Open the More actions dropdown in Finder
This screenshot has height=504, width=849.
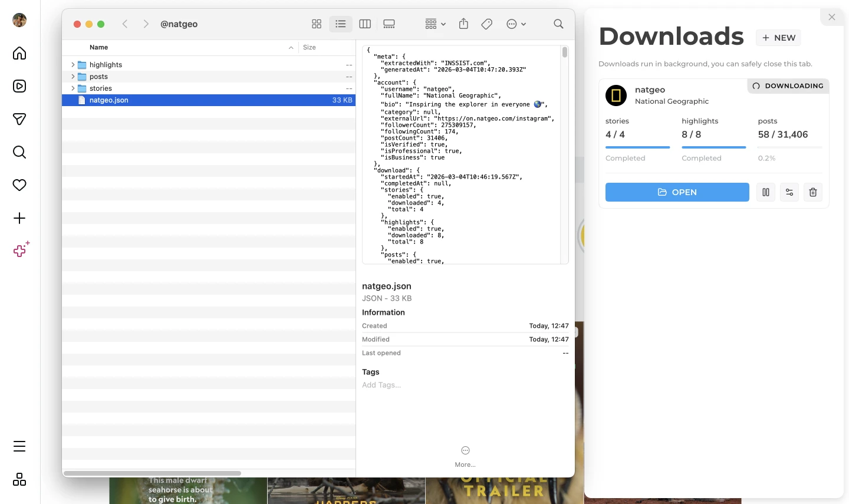coord(512,24)
